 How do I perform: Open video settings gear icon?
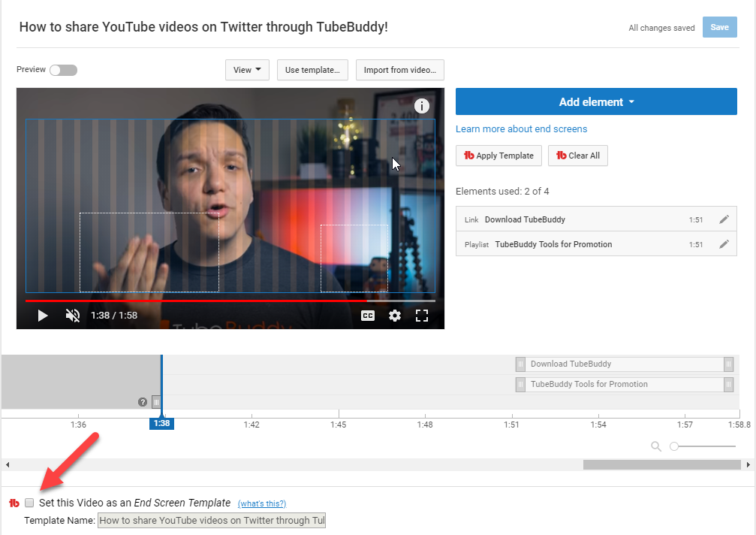tap(395, 316)
